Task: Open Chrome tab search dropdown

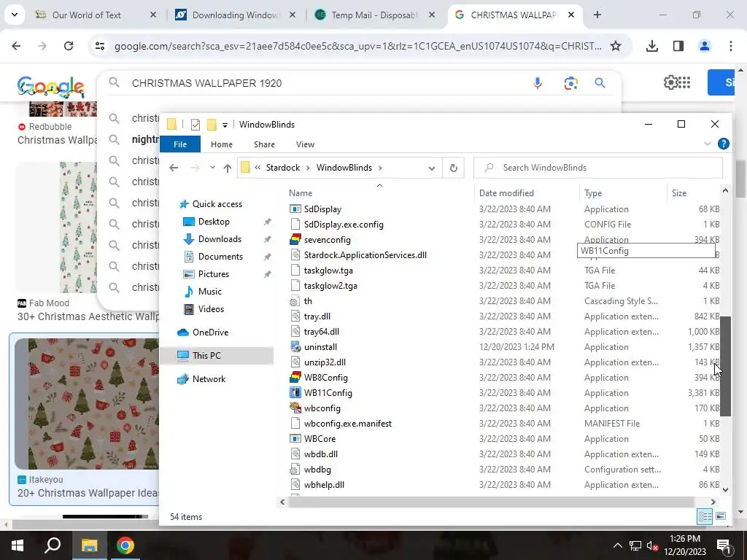Action: coord(15,15)
